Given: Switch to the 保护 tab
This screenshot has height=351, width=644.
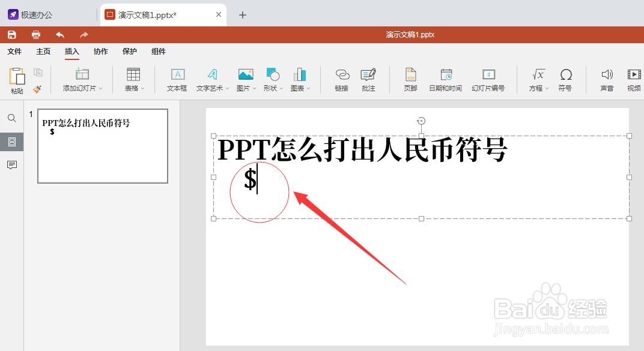Looking at the screenshot, I should coord(129,52).
